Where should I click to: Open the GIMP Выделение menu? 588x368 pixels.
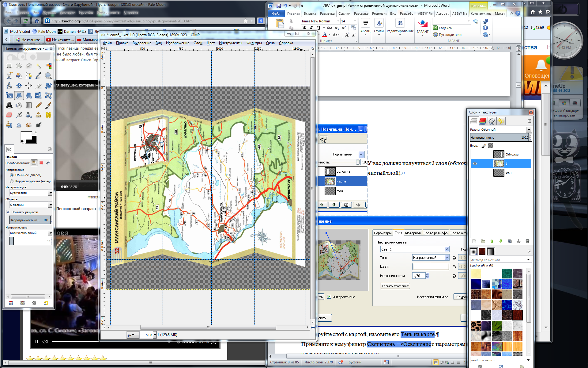click(142, 43)
